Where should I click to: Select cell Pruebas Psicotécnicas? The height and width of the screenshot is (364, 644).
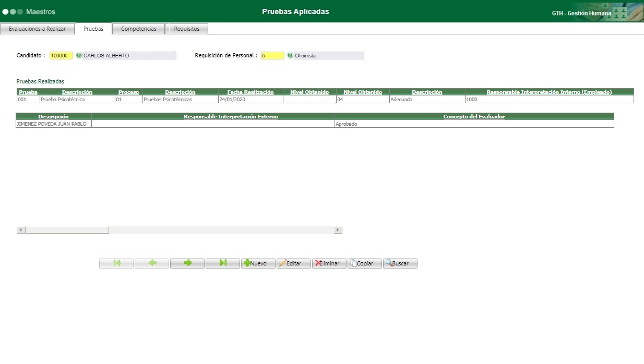coord(180,99)
